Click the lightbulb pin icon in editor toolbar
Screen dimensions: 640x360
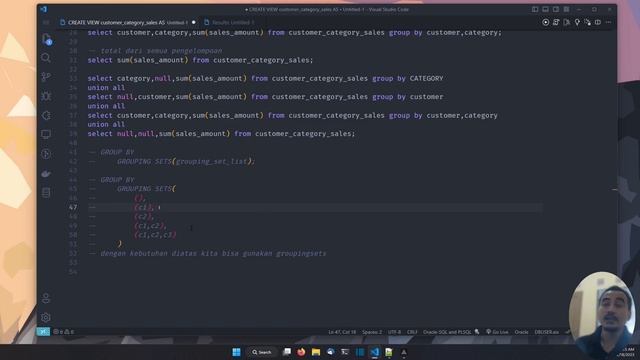[577, 22]
